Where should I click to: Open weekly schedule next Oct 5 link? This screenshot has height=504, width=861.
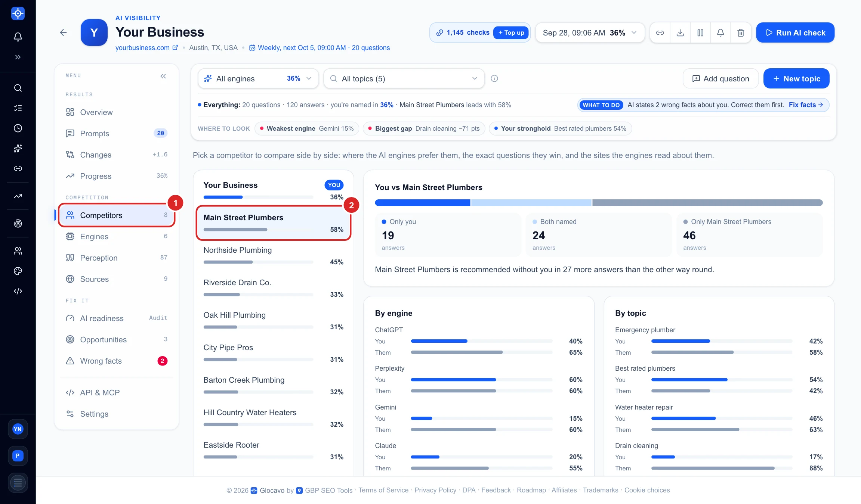click(320, 48)
